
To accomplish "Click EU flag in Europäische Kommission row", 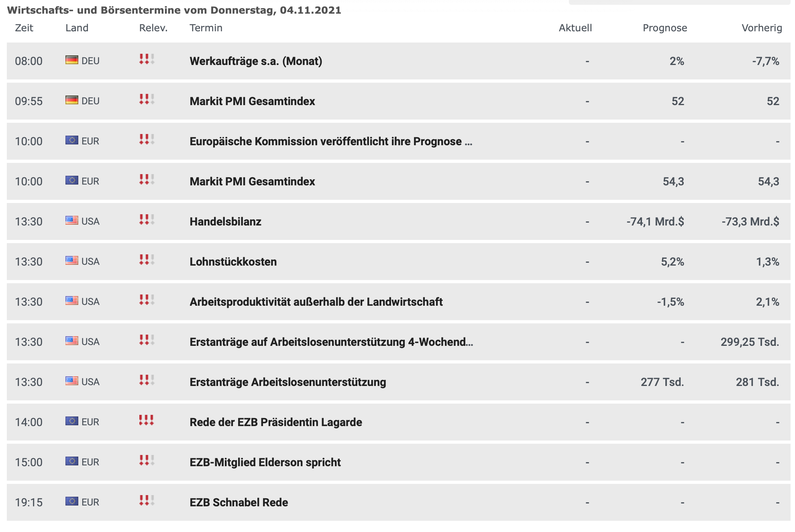I will [72, 140].
